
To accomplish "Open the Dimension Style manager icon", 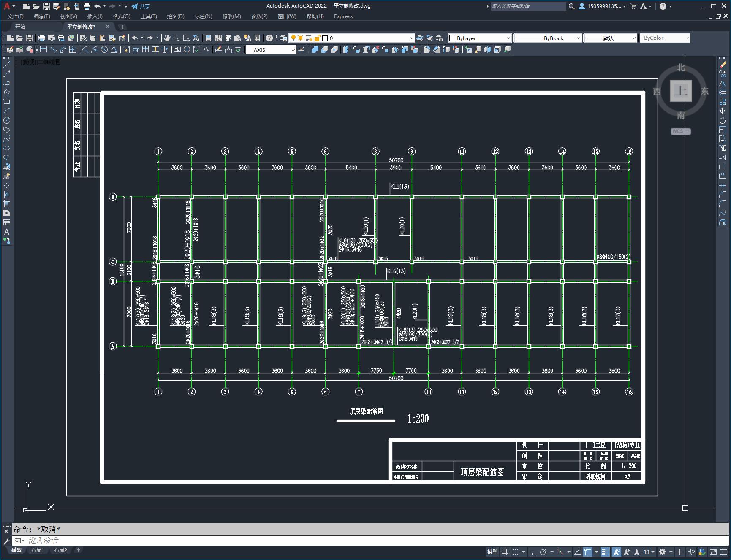I will pos(301,50).
